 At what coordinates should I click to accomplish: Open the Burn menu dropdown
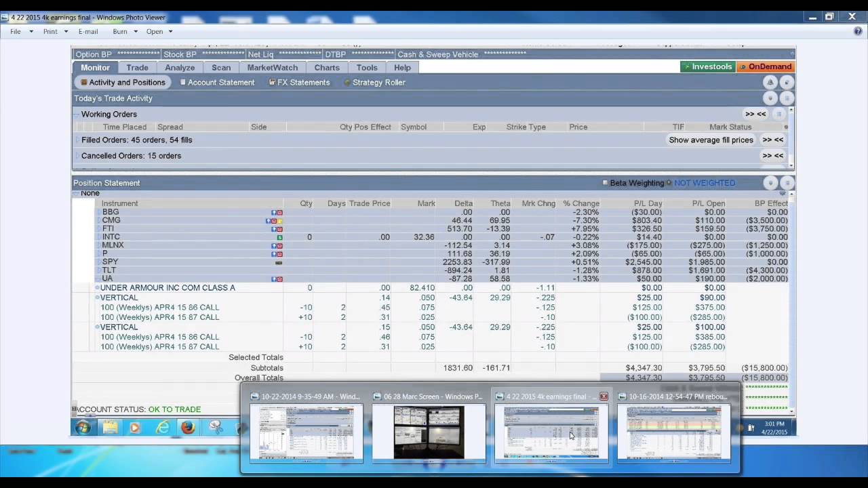(125, 31)
